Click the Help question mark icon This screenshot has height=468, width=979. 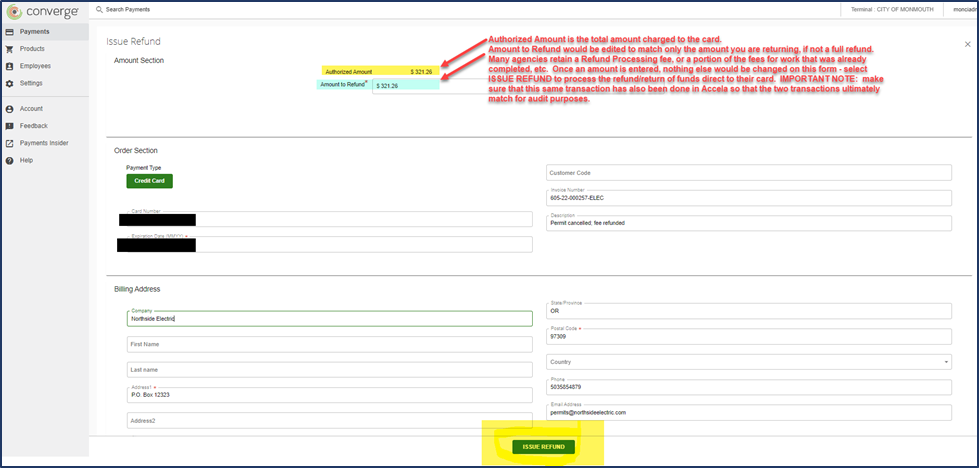(9, 160)
